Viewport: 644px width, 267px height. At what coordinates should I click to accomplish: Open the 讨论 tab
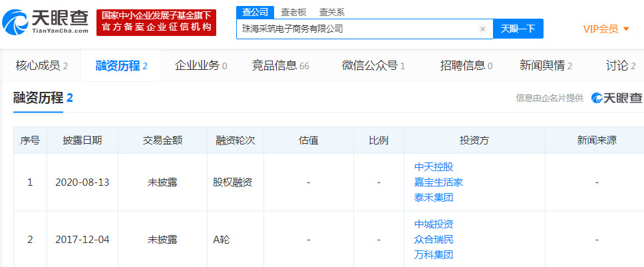(621, 66)
